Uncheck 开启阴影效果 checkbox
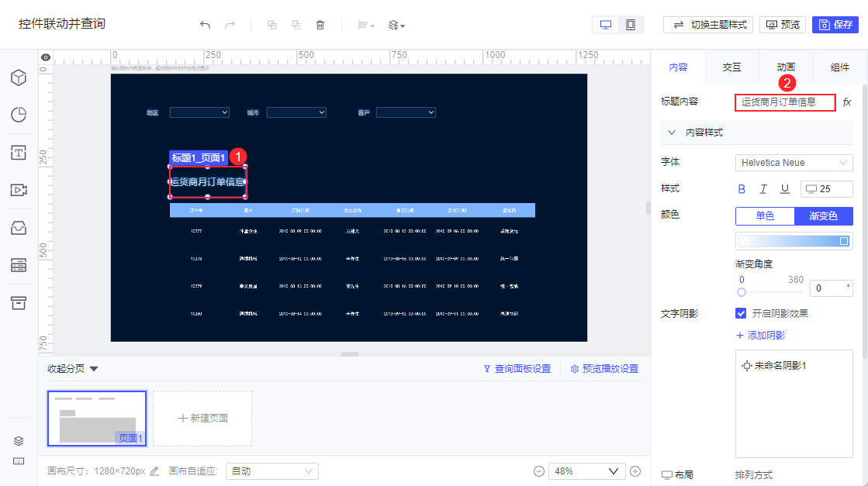Image resolution: width=868 pixels, height=486 pixels. 741,313
